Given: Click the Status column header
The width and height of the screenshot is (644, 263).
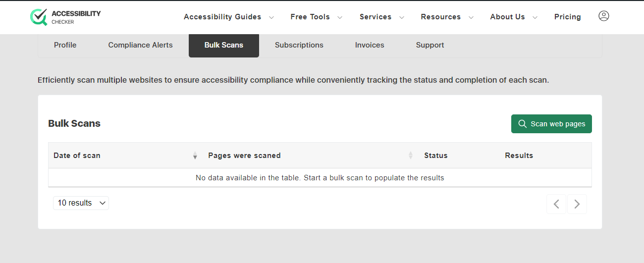Looking at the screenshot, I should click(x=436, y=156).
